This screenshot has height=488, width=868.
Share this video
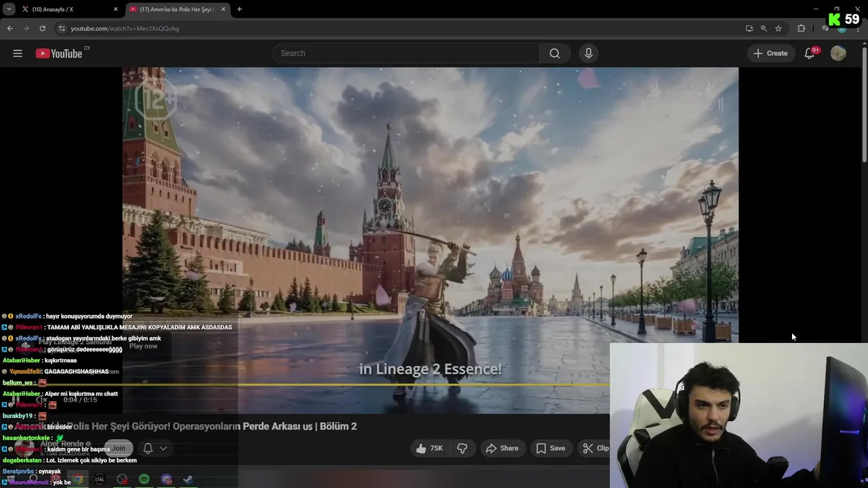coord(502,448)
